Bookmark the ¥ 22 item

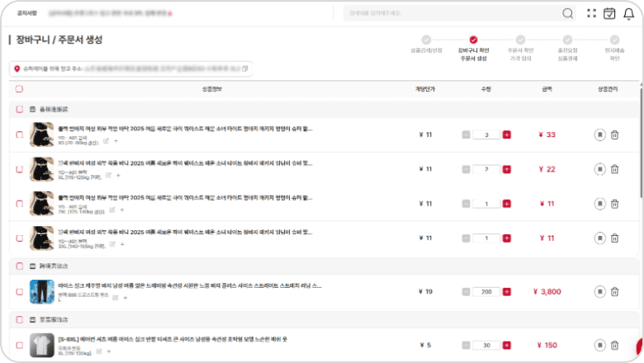[x=599, y=169]
